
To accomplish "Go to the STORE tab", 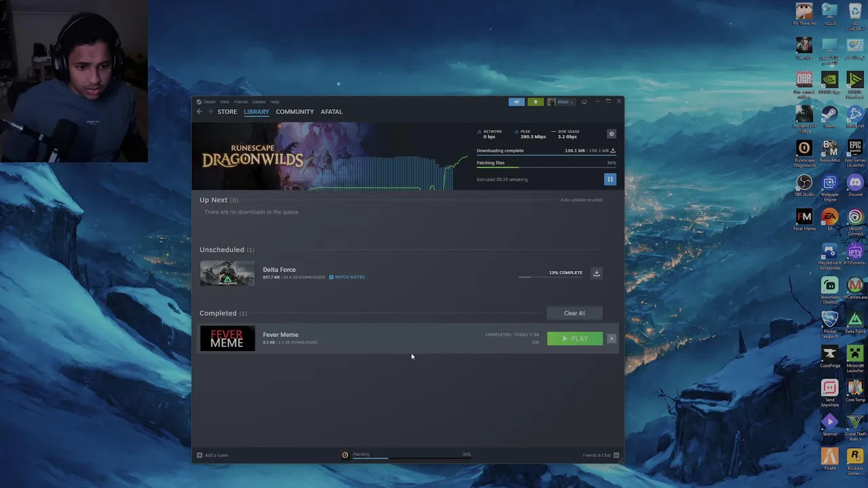I will click(227, 112).
